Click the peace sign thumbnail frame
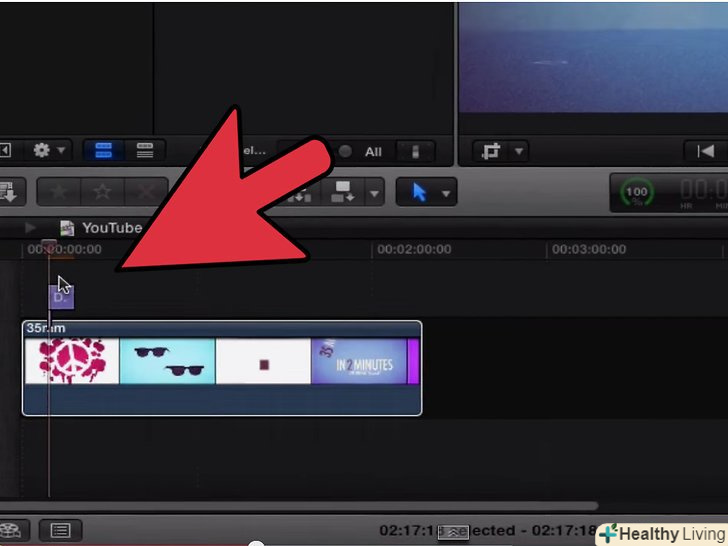This screenshot has width=728, height=546. [72, 361]
